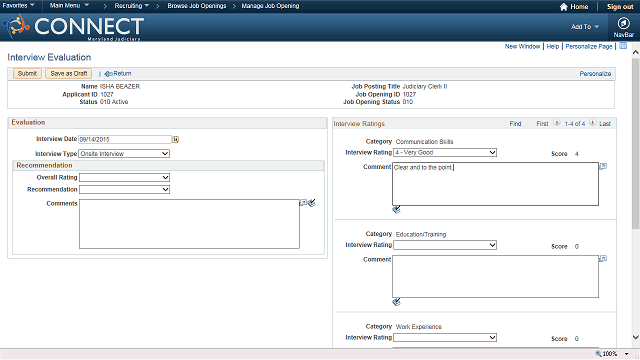640x360 pixels.
Task: Click the Home house icon
Action: click(x=564, y=7)
